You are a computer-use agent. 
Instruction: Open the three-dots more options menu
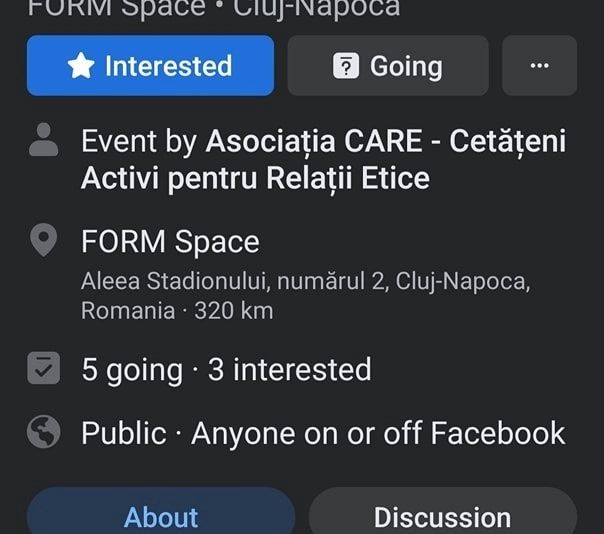[539, 65]
